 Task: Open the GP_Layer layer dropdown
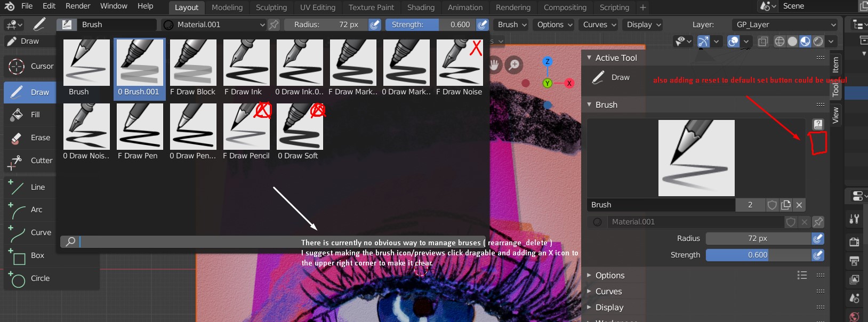[x=785, y=25]
